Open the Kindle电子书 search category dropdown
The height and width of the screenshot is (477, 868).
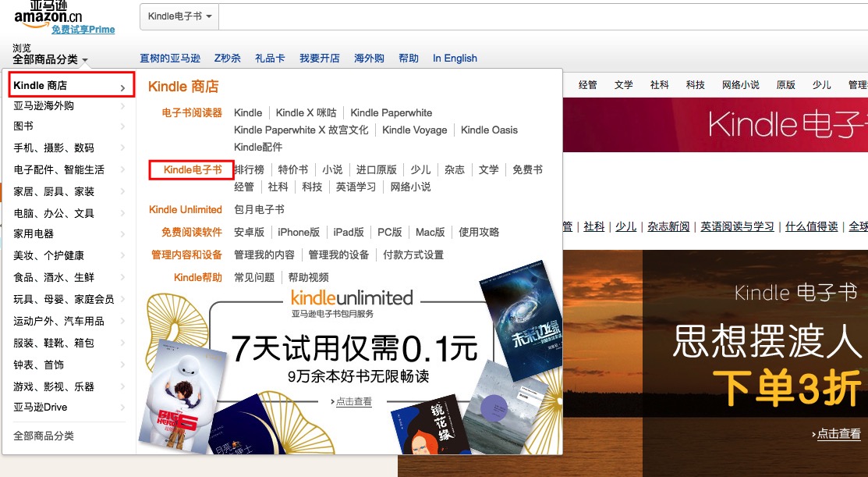point(179,16)
